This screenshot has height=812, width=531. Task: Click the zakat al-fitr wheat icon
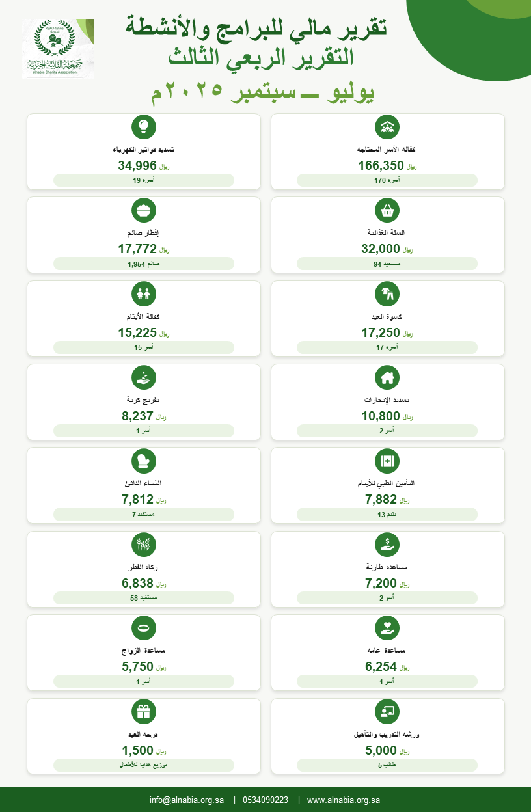[x=144, y=544]
